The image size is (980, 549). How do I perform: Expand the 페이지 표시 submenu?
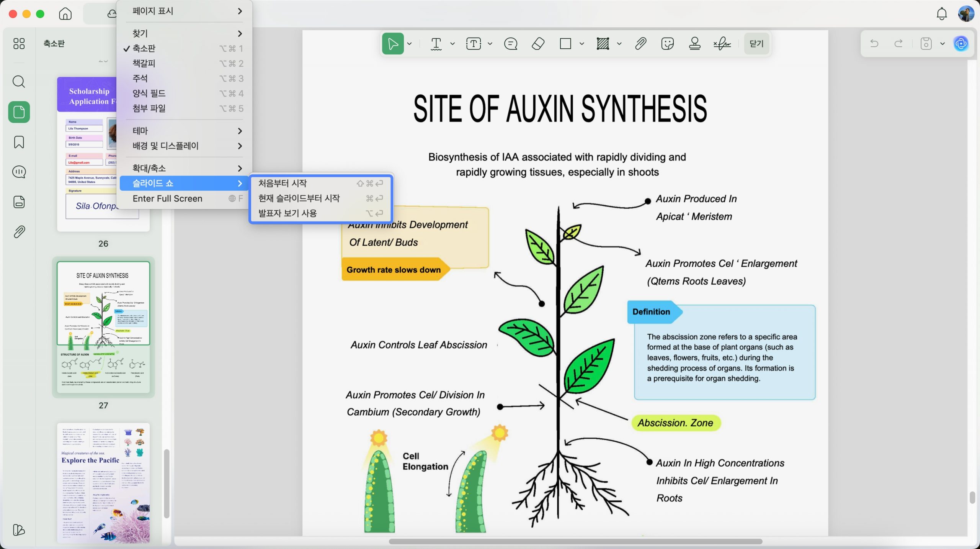[x=185, y=11]
